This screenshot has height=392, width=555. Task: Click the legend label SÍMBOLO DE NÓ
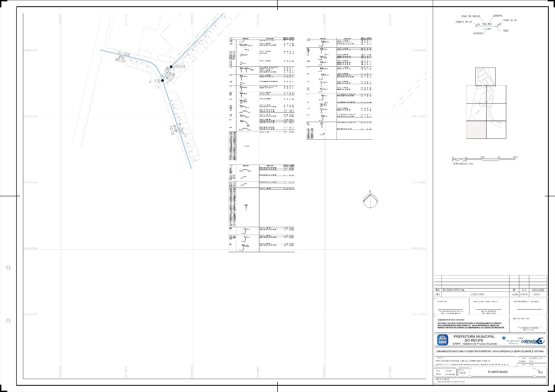click(x=464, y=22)
